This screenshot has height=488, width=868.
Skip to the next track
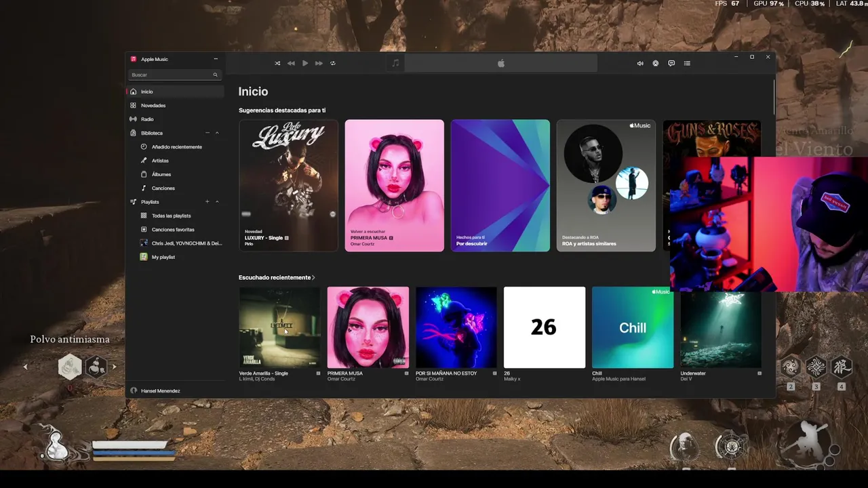319,63
